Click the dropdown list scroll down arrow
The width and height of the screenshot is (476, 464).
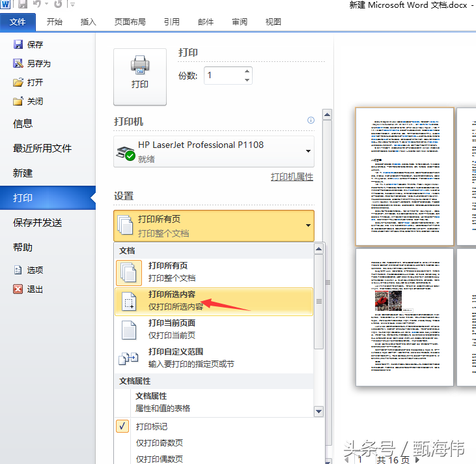[318, 412]
